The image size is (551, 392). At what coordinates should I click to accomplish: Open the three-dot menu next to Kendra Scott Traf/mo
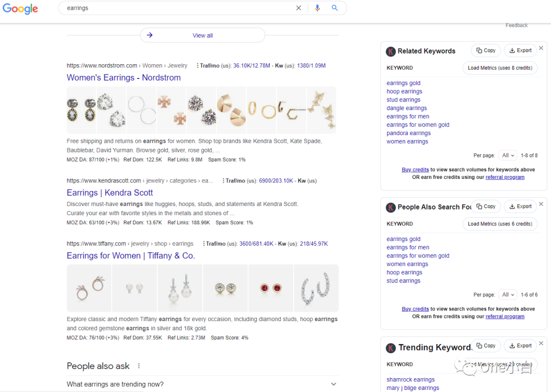[223, 180]
